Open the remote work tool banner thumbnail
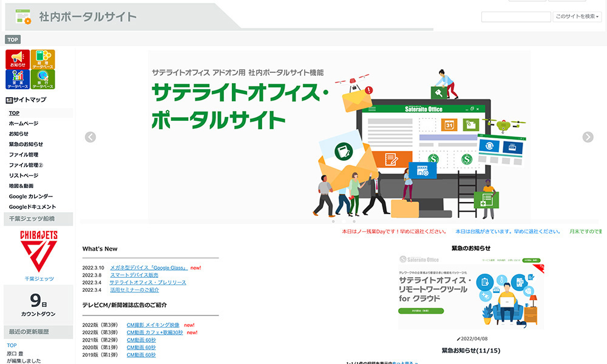 pos(471,292)
